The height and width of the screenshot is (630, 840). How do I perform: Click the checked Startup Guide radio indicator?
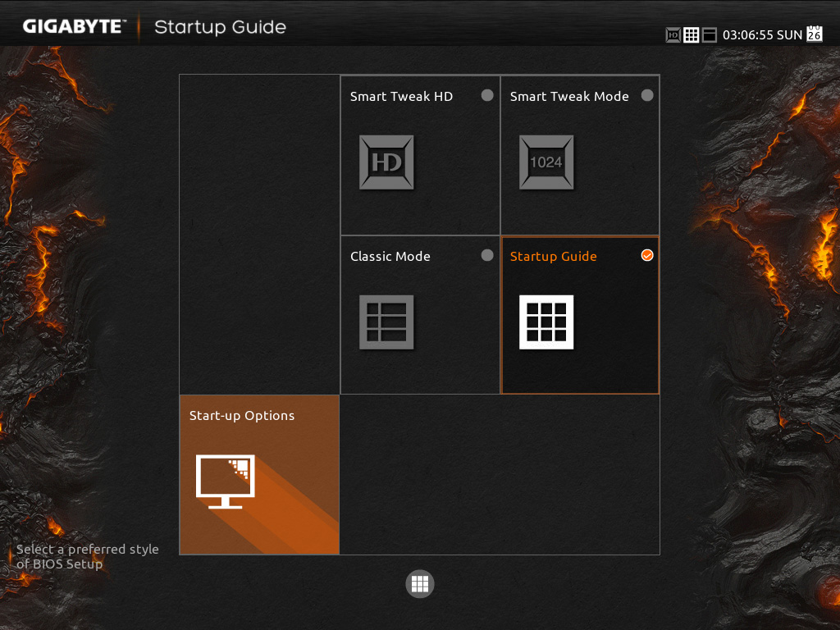pyautogui.click(x=647, y=255)
